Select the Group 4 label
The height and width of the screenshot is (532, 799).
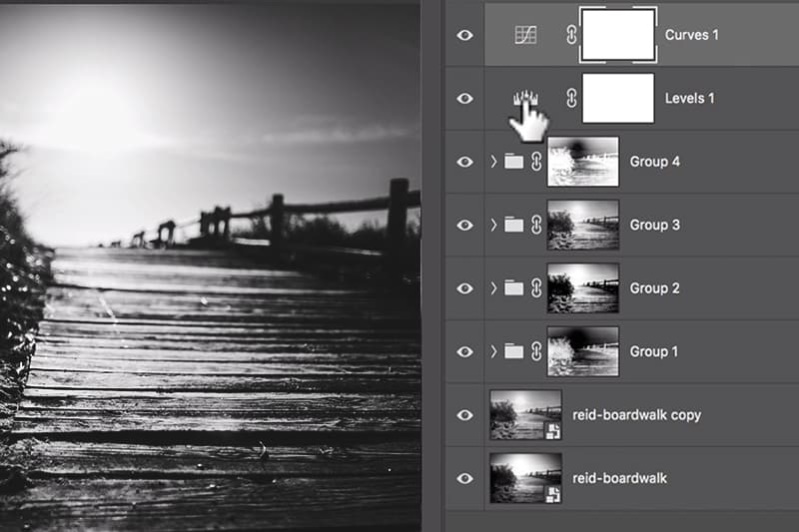pyautogui.click(x=655, y=162)
